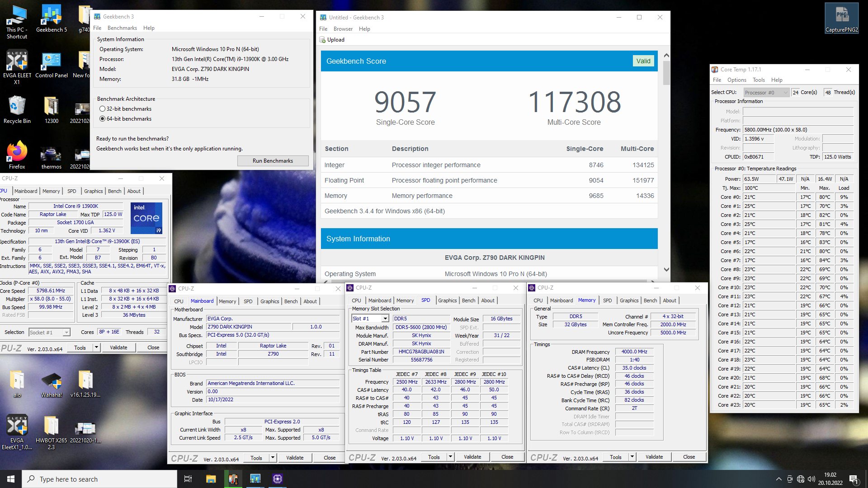Open This PC shortcut on desktop
Viewport: 868px width, 488px height.
pyautogui.click(x=17, y=22)
